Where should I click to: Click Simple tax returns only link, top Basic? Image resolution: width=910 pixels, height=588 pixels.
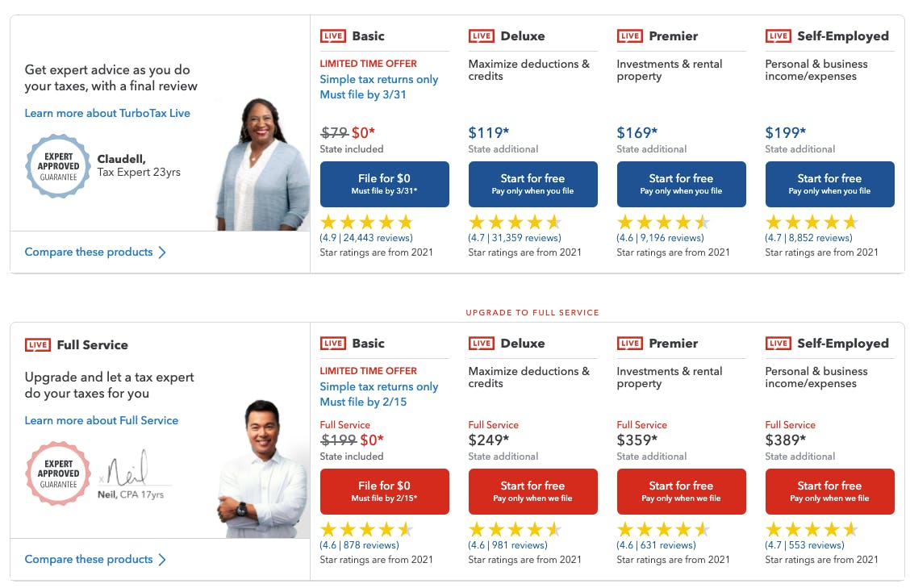pos(379,79)
